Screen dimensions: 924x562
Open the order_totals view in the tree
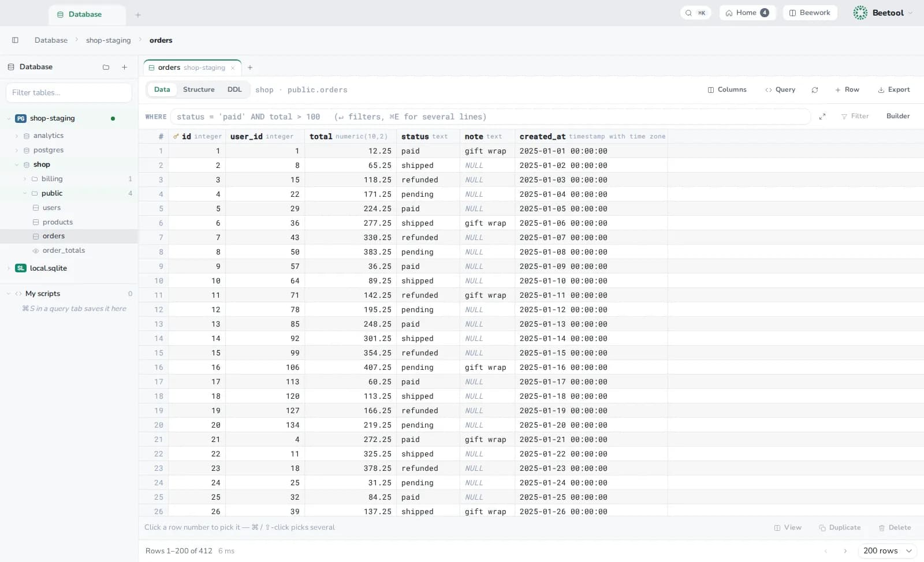click(64, 250)
